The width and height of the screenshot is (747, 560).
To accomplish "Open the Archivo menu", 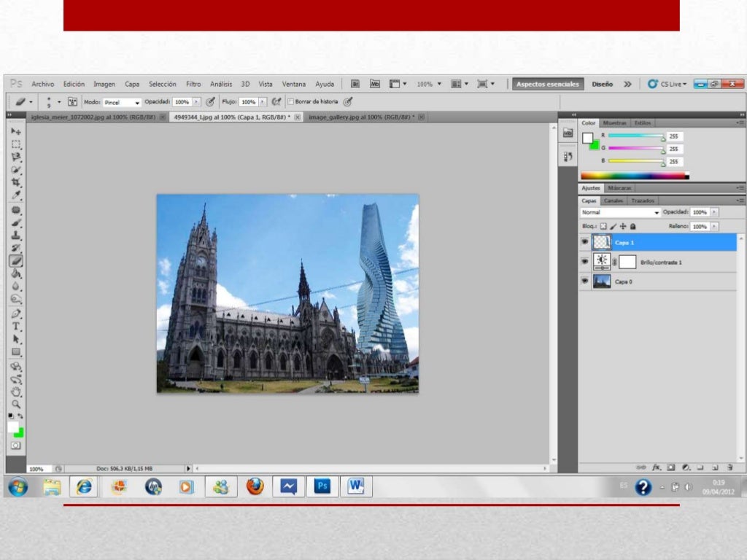I will coord(43,85).
